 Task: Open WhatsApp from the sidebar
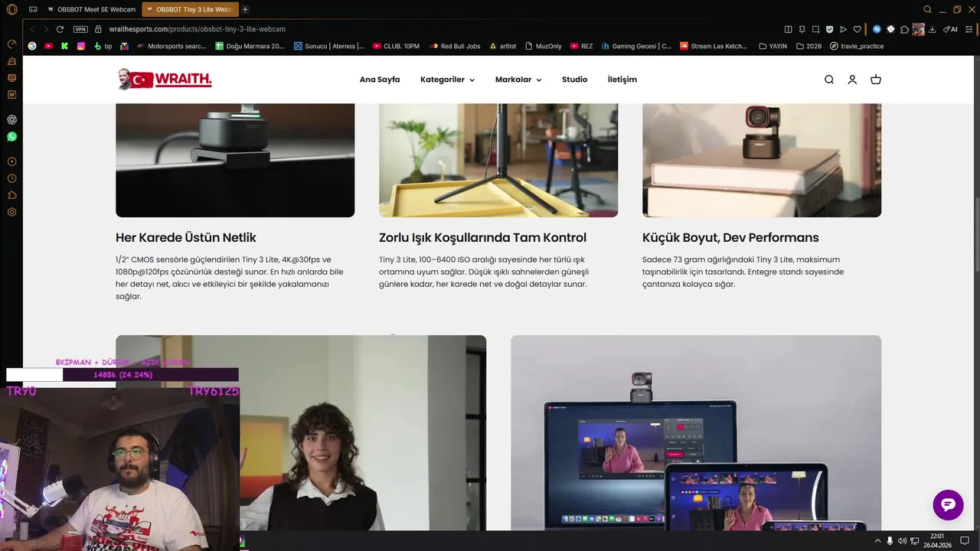coord(11,137)
